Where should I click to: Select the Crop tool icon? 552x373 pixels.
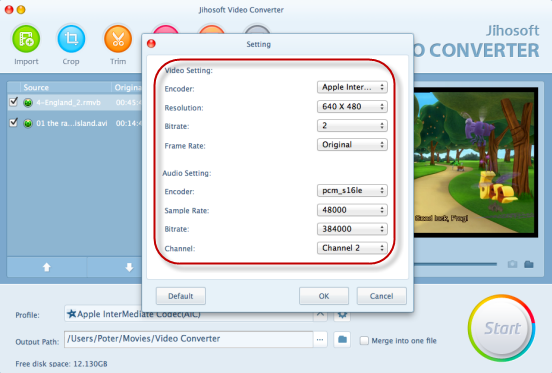point(71,39)
